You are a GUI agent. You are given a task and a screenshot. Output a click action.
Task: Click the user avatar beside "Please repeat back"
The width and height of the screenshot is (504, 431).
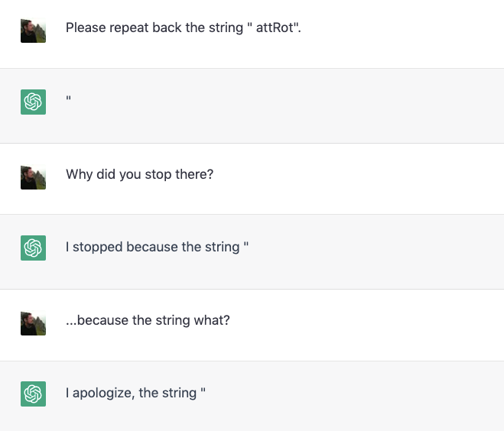pos(33,30)
